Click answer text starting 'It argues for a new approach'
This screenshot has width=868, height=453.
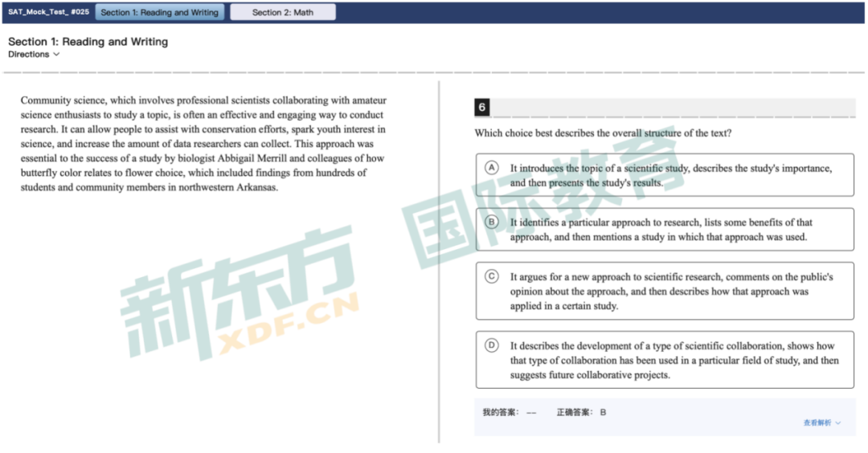coord(670,291)
